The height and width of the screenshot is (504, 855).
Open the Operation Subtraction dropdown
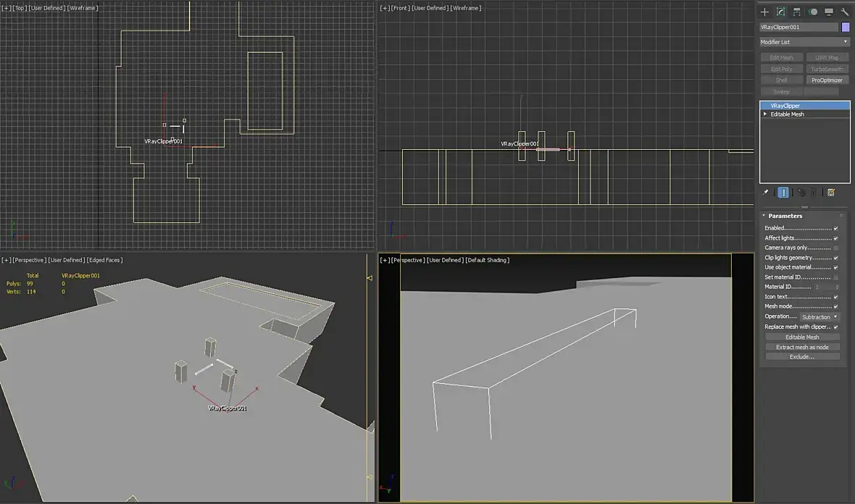(819, 316)
